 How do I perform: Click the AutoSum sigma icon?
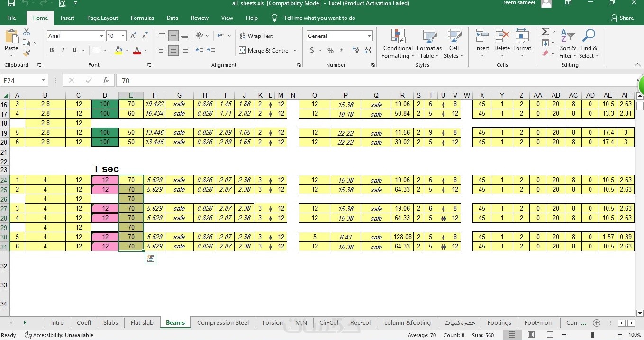545,32
